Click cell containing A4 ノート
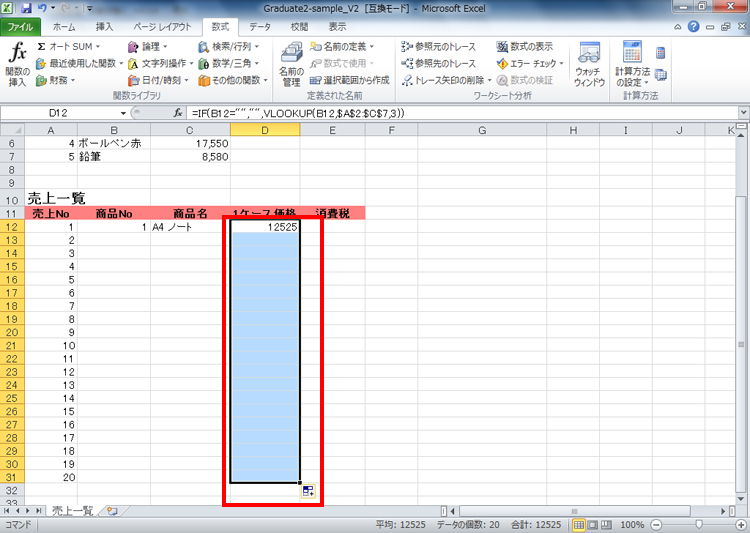 click(x=190, y=227)
